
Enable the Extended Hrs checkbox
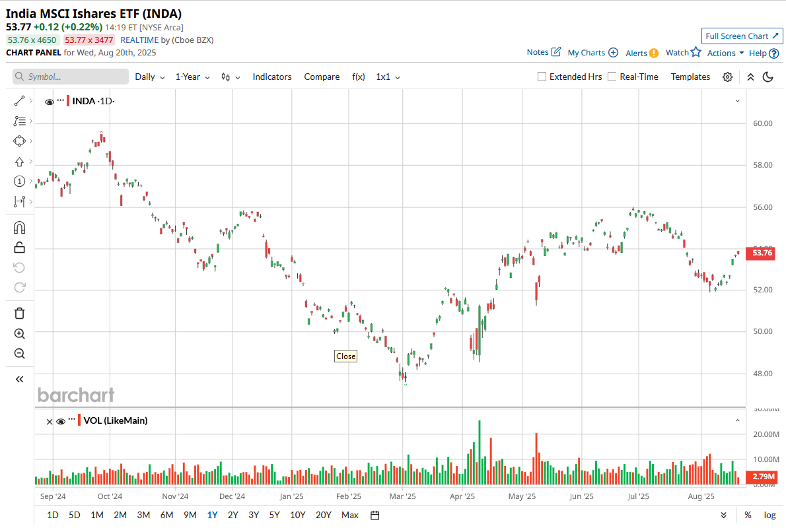[542, 77]
